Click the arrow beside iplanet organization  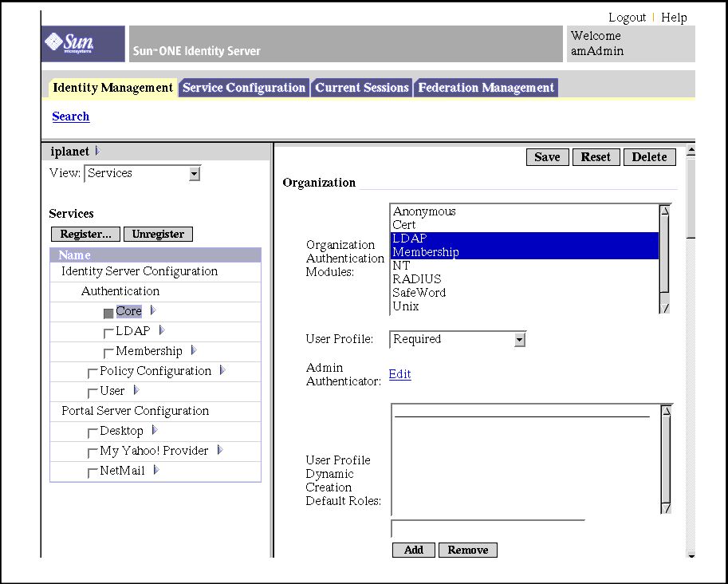pos(97,151)
